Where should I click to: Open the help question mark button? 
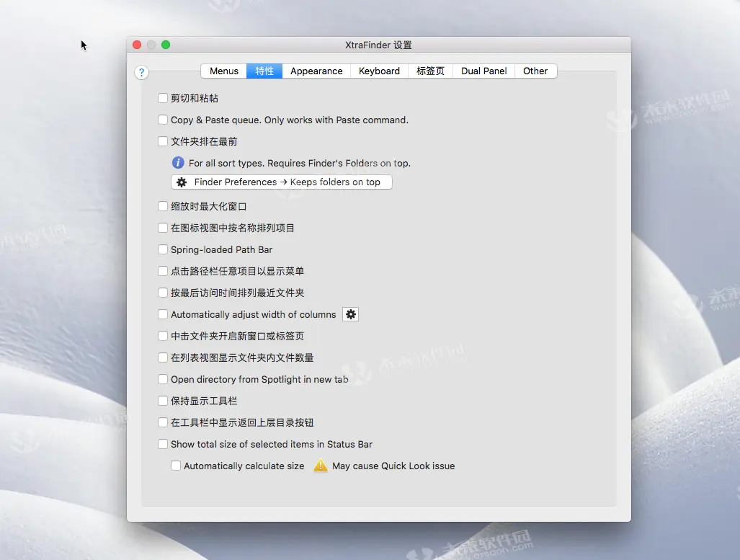[141, 72]
